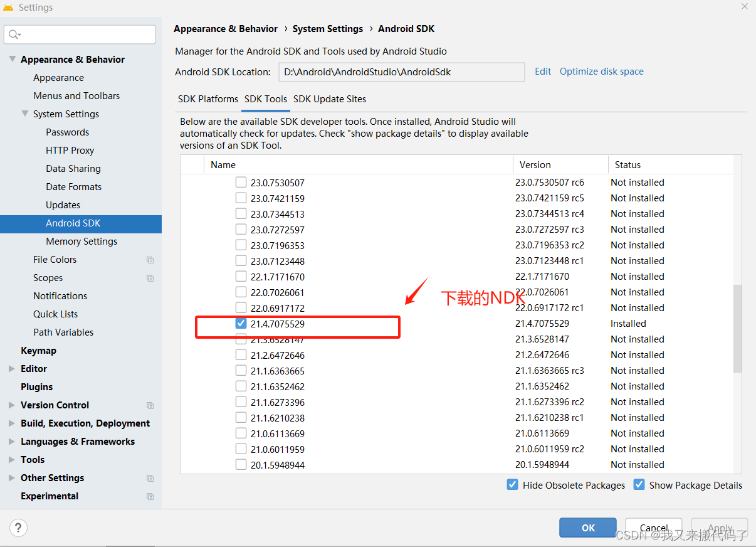756x547 pixels.
Task: Click the Edit link next to SDK Location
Action: click(542, 71)
